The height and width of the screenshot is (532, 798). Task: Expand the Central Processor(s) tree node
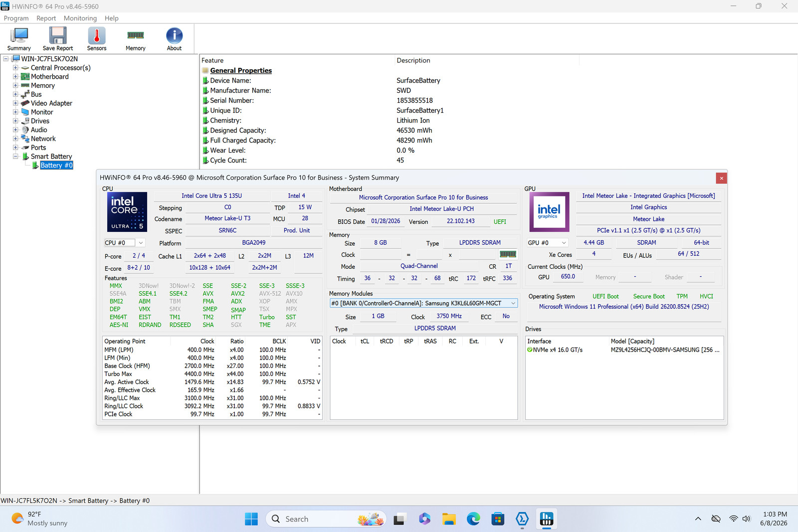tap(15, 68)
